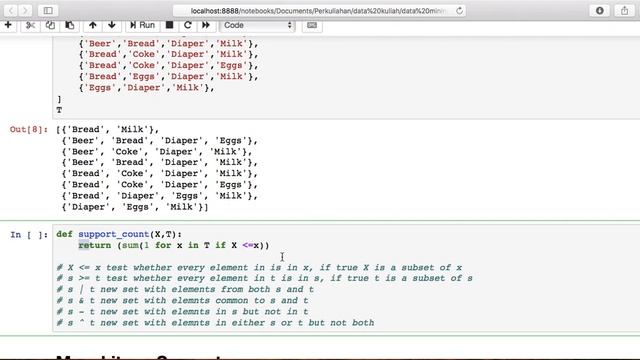Move selected cell down arrow

(x=112, y=25)
